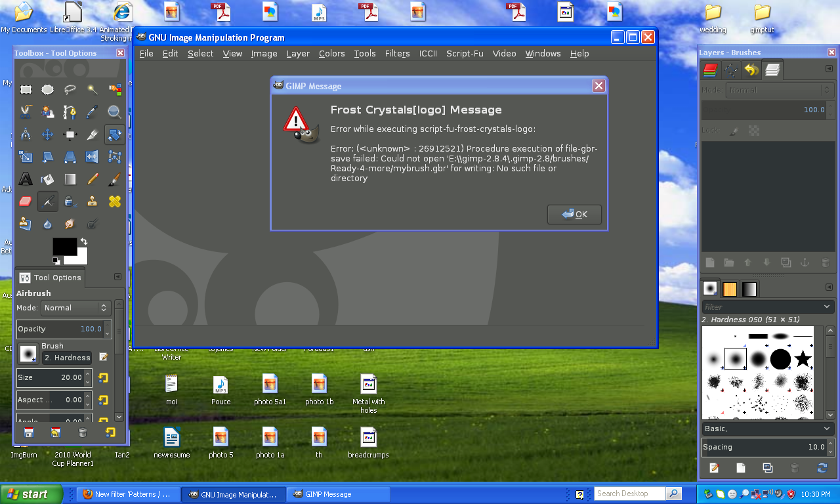Viewport: 840px width, 504px height.
Task: Select the Ellipse Select tool
Action: (x=48, y=90)
